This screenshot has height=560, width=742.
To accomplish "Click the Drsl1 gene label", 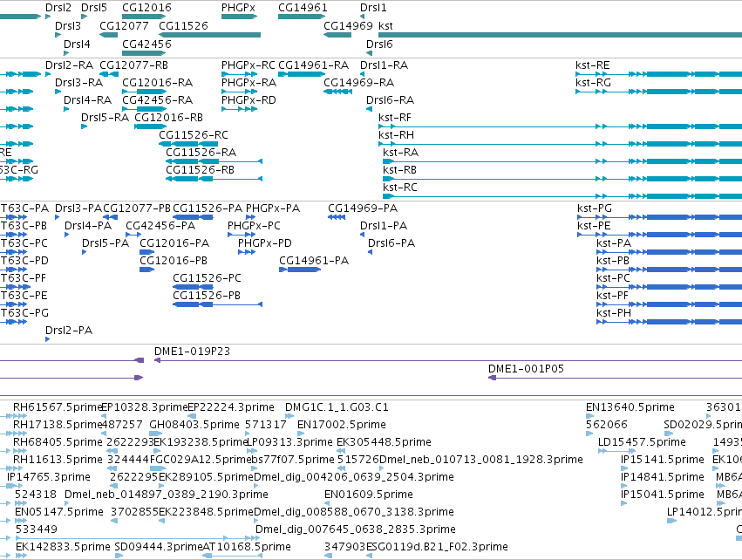I will click(373, 8).
